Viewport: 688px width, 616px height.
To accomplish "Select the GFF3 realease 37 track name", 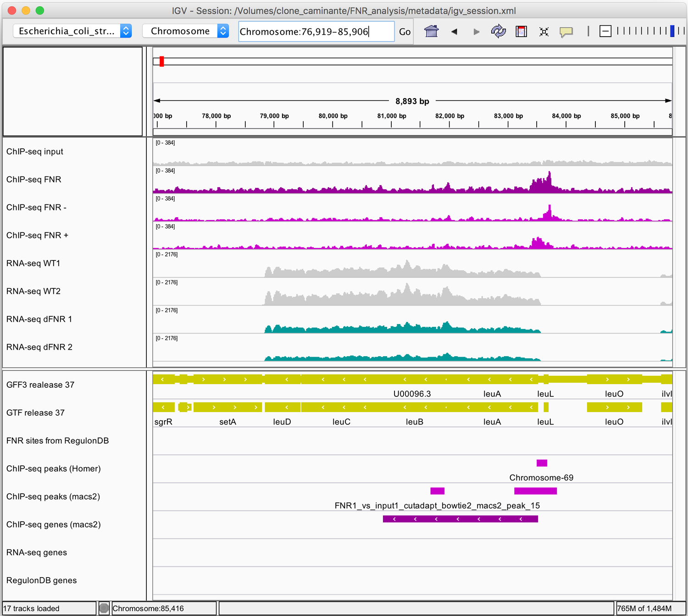I will pos(40,385).
